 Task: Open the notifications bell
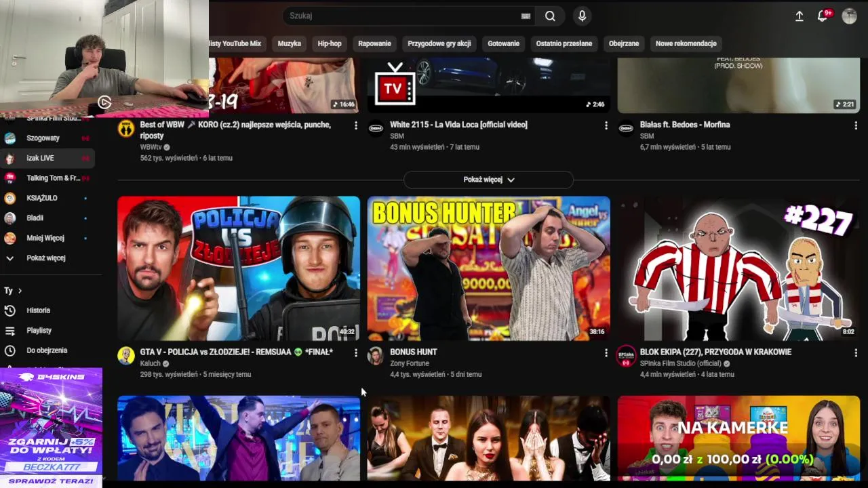[823, 16]
